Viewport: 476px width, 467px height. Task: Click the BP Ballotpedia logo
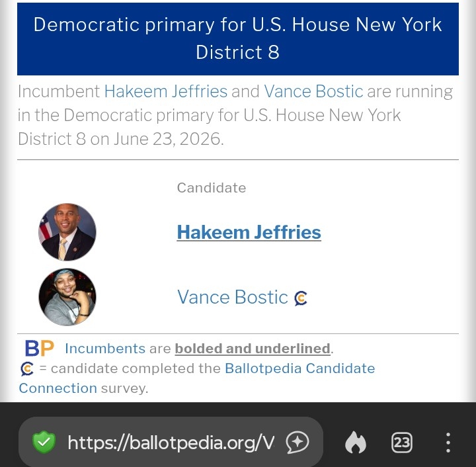[39, 348]
